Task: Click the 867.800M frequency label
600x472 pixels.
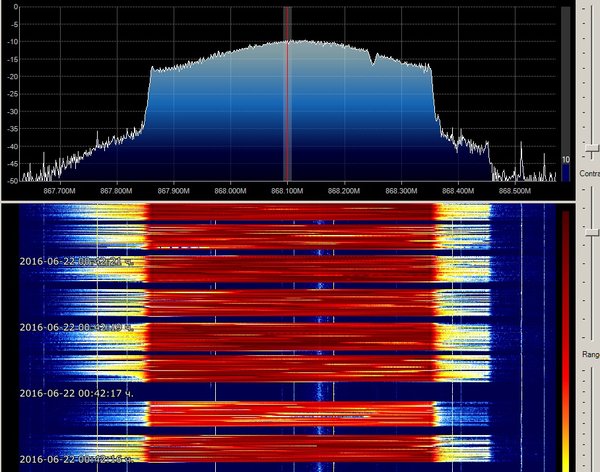Action: 116,191
